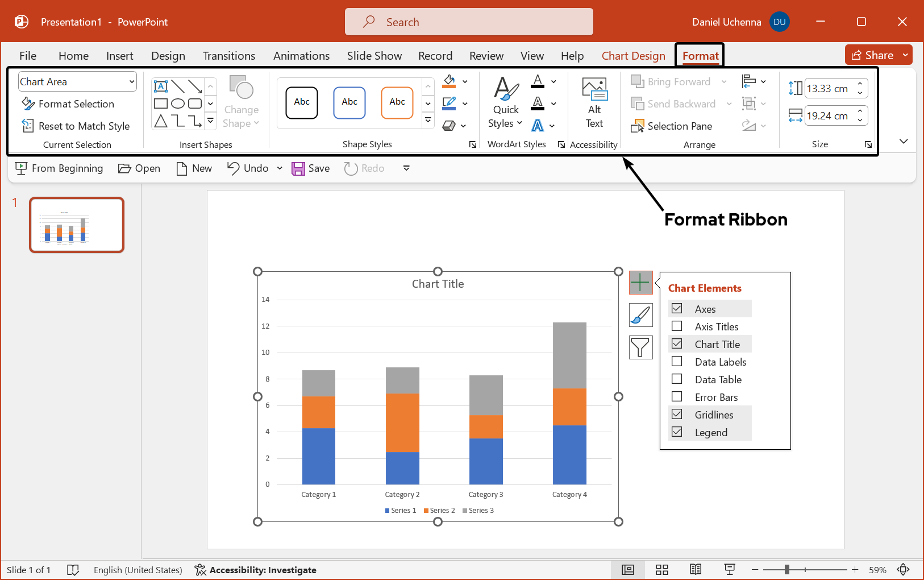Enable the Data Labels chart element

click(x=677, y=361)
